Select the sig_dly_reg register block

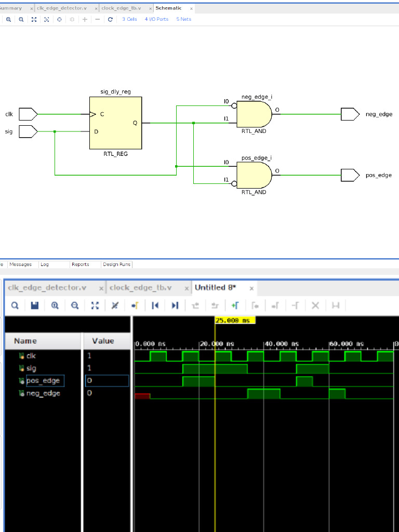[x=116, y=123]
